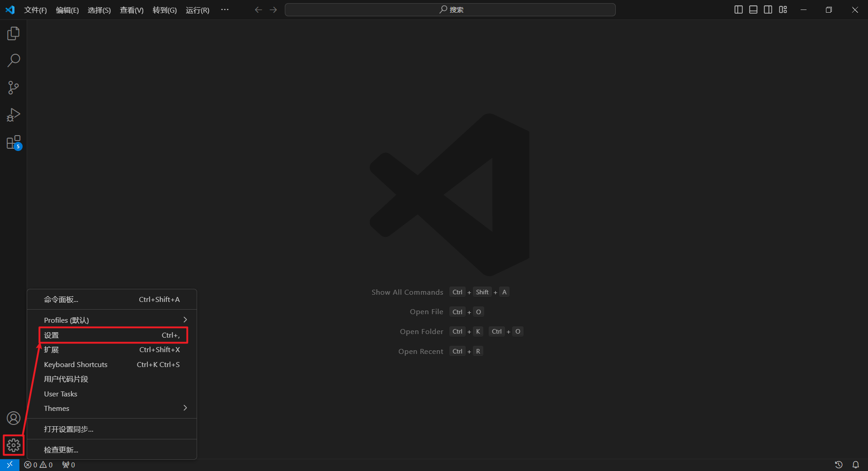Viewport: 868px width, 471px height.
Task: Toggle the primary side bar layout icon
Action: (739, 9)
